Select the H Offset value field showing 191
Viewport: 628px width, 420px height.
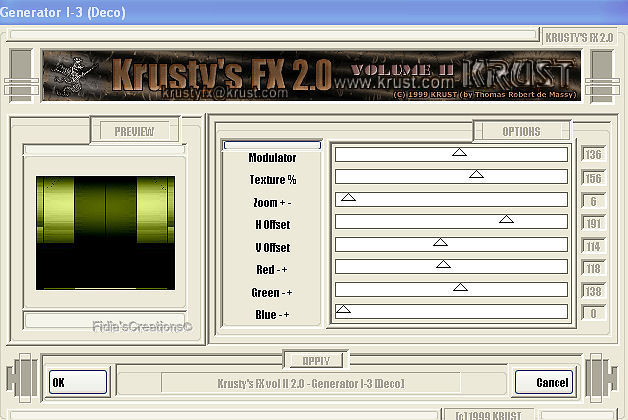pyautogui.click(x=595, y=223)
